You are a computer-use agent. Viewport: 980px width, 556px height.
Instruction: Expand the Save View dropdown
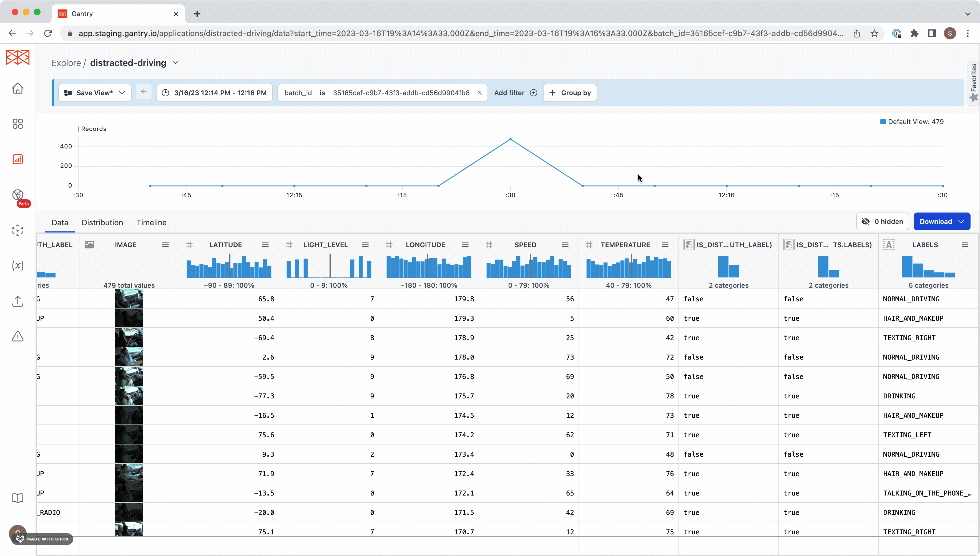[122, 93]
